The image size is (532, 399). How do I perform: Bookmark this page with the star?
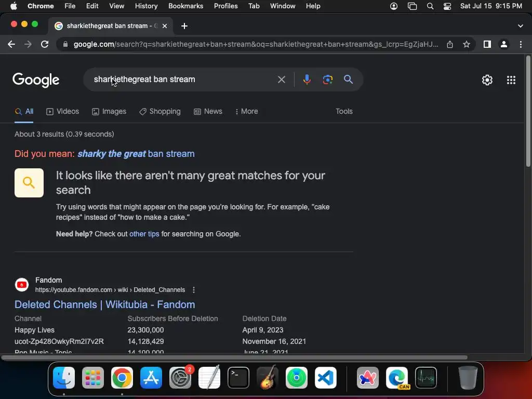point(467,45)
